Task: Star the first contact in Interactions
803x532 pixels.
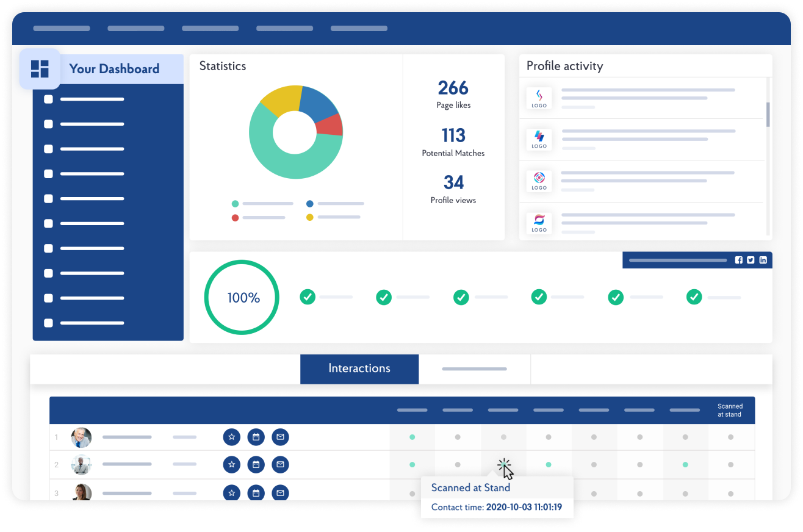Action: pos(231,437)
